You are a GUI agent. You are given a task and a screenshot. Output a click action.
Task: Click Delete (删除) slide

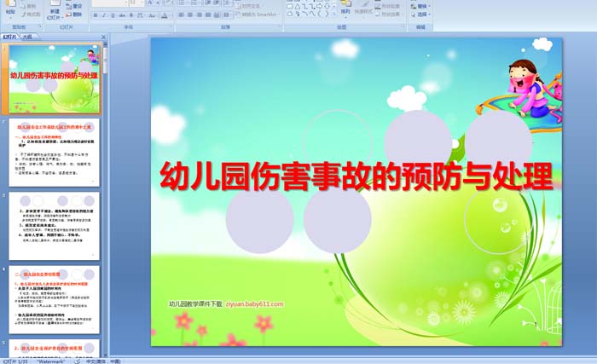(x=74, y=14)
